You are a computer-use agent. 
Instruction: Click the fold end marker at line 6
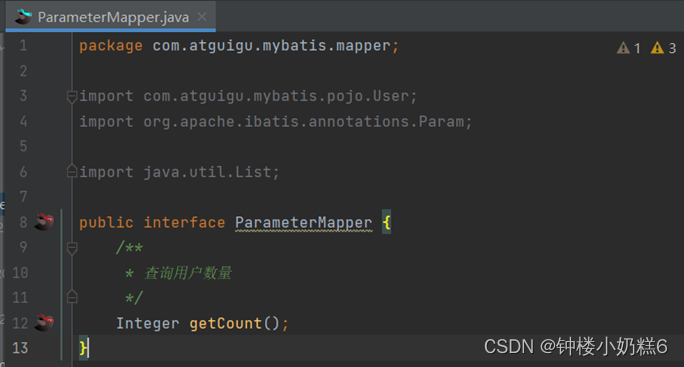tap(72, 171)
